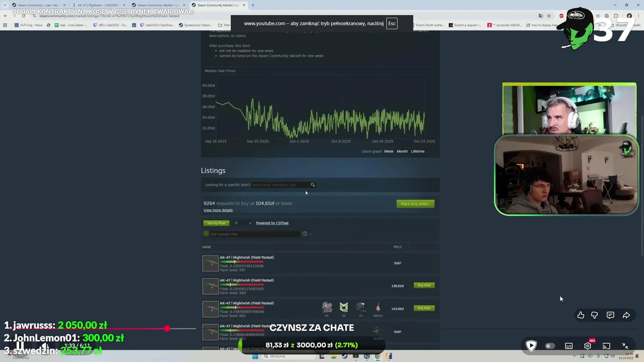Image resolution: width=644 pixels, height=362 pixels.
Task: Click the AK-47 thumbnail with paint seed 580
Action: (x=210, y=286)
